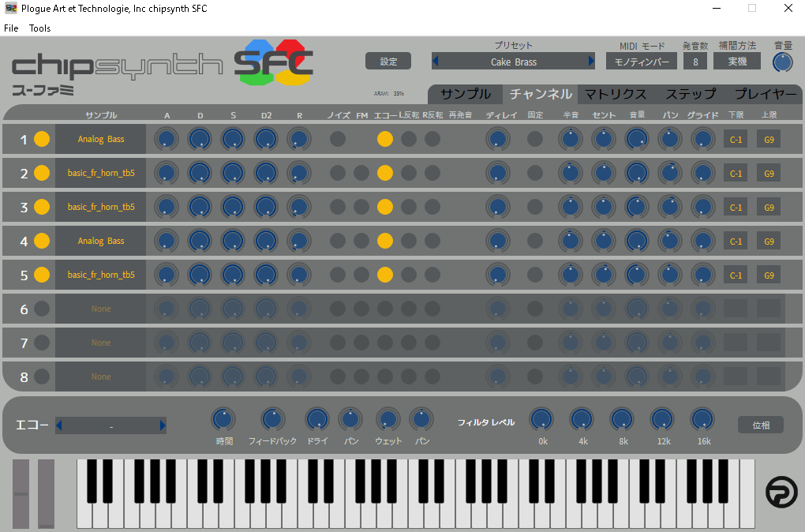The width and height of the screenshot is (805, 532).
Task: Change the 発音数 polyphony value 8
Action: point(695,62)
